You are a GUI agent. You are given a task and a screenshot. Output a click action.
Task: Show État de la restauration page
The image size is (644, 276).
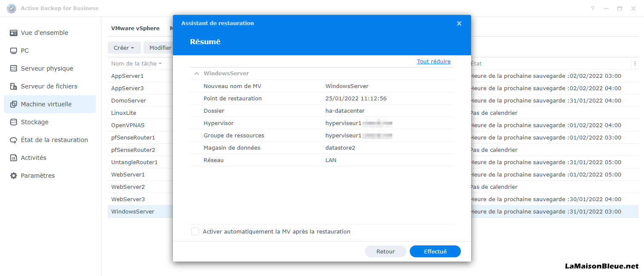50,140
